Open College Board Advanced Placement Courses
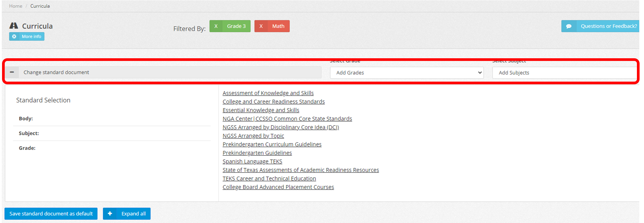The width and height of the screenshot is (644, 223). click(x=278, y=187)
